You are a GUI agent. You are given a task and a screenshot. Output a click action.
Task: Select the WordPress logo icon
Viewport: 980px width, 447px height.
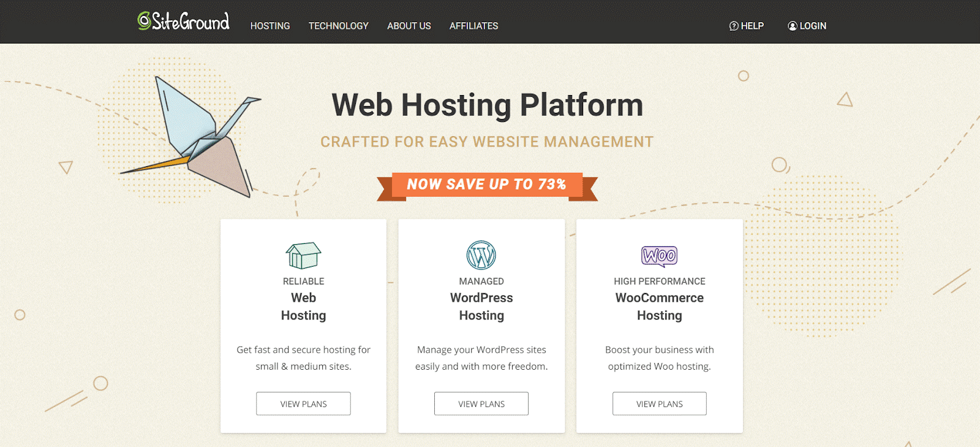pos(481,255)
